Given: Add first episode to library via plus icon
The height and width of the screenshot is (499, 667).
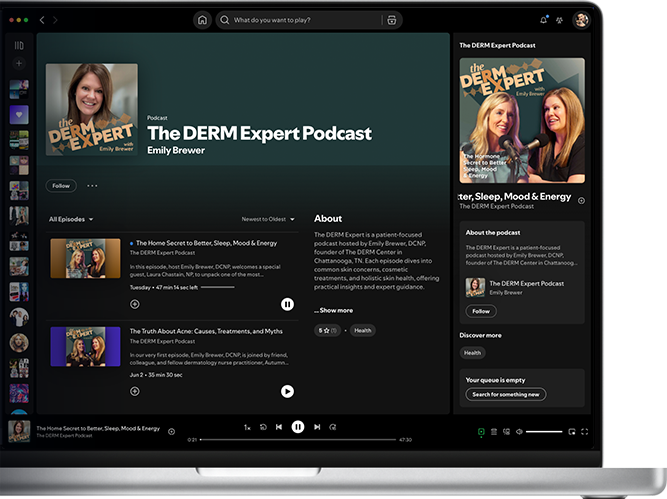Looking at the screenshot, I should coord(135,304).
